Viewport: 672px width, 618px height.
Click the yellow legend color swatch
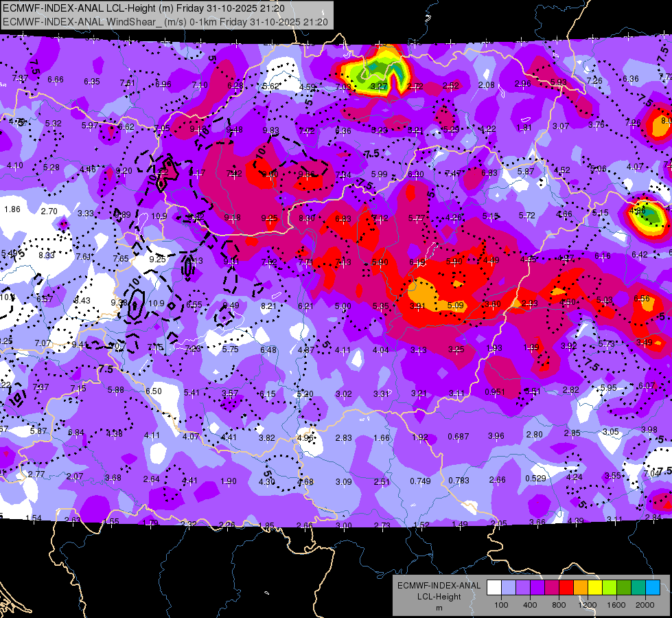595,588
